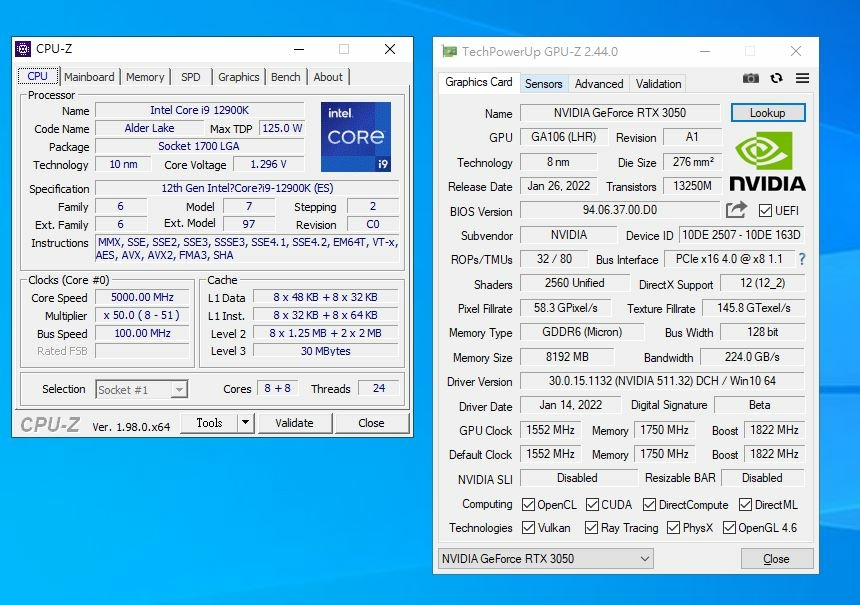The image size is (860, 605).
Task: Toggle the DirectML checkbox
Action: 745,504
